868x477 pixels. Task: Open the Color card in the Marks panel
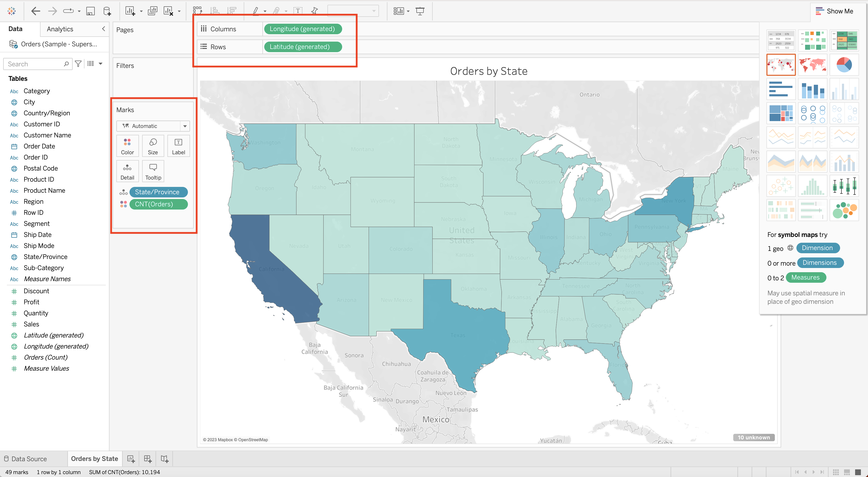[x=127, y=146]
